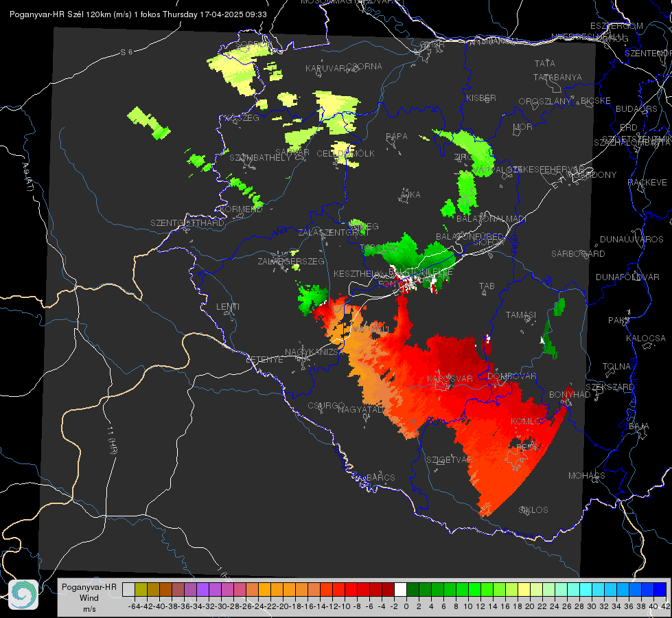Click the KESZTHELY city label
672x618 pixels.
pos(357,273)
